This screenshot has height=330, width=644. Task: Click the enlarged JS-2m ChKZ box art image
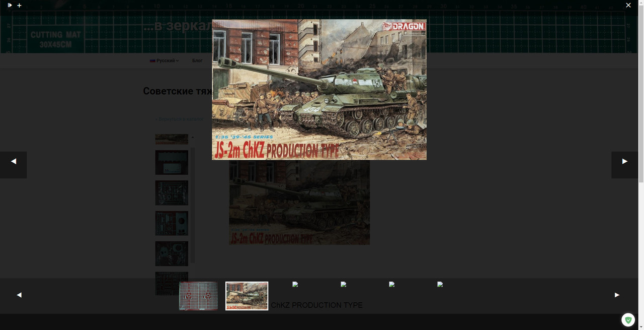click(319, 90)
